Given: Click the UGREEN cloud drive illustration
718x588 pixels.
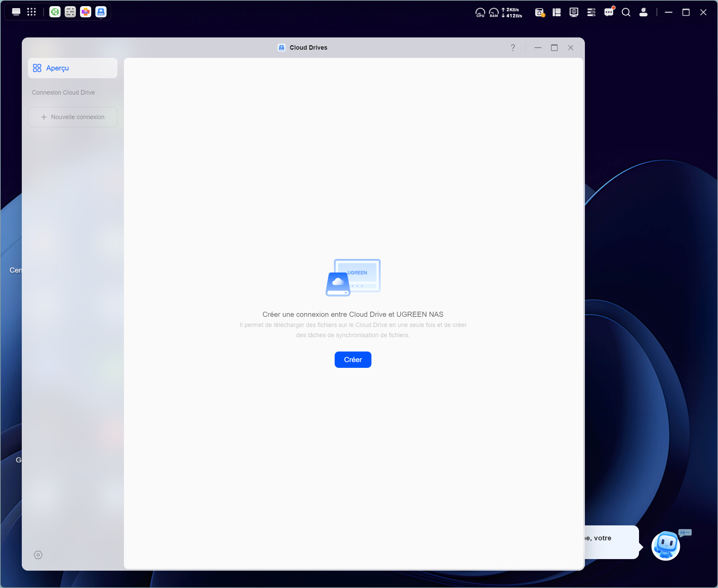Looking at the screenshot, I should point(353,277).
